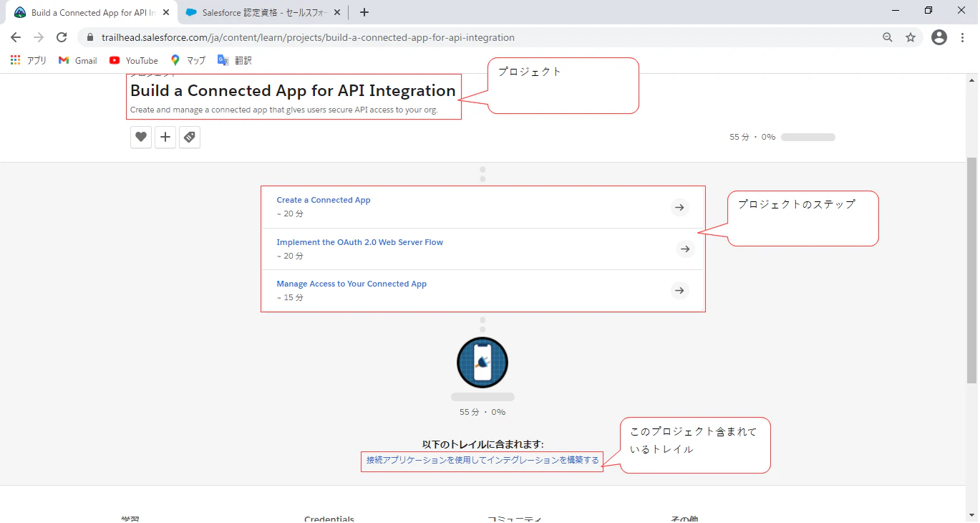Open a new browser tab

click(x=364, y=12)
